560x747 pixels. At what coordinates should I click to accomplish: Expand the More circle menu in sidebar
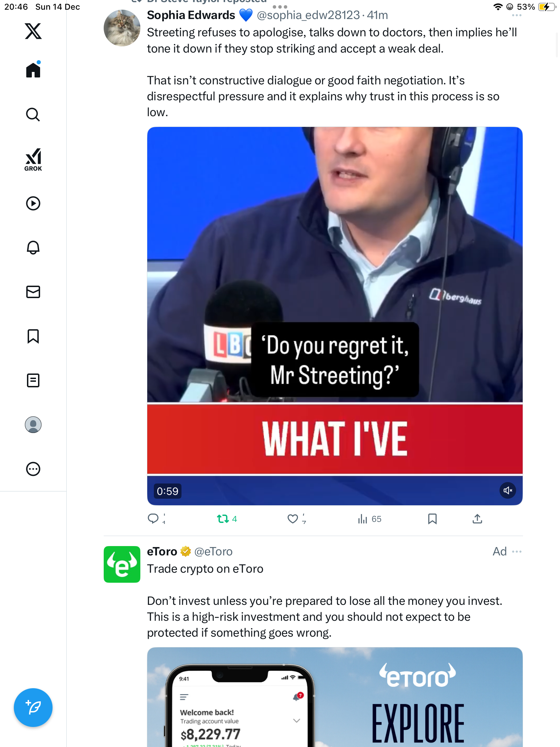(x=33, y=469)
